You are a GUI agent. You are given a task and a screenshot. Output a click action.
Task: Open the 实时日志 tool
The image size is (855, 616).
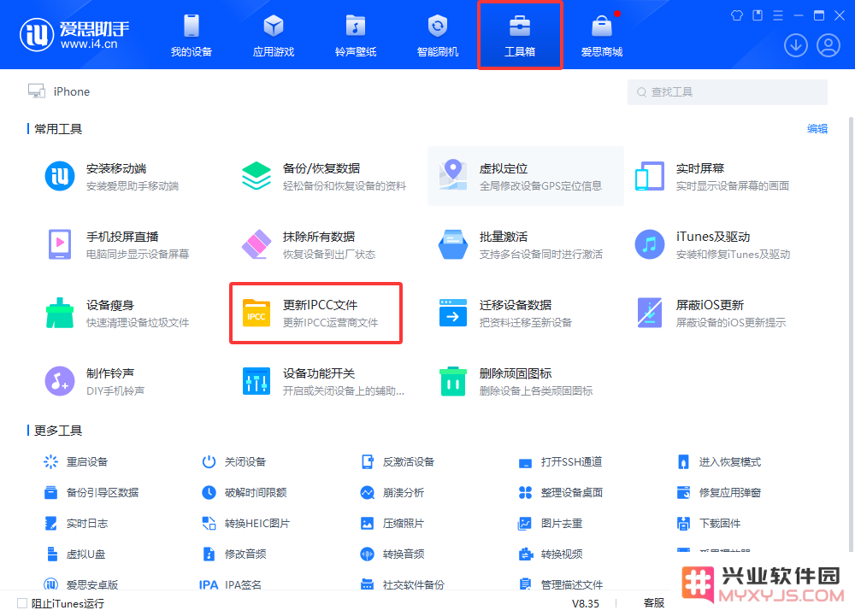76,524
